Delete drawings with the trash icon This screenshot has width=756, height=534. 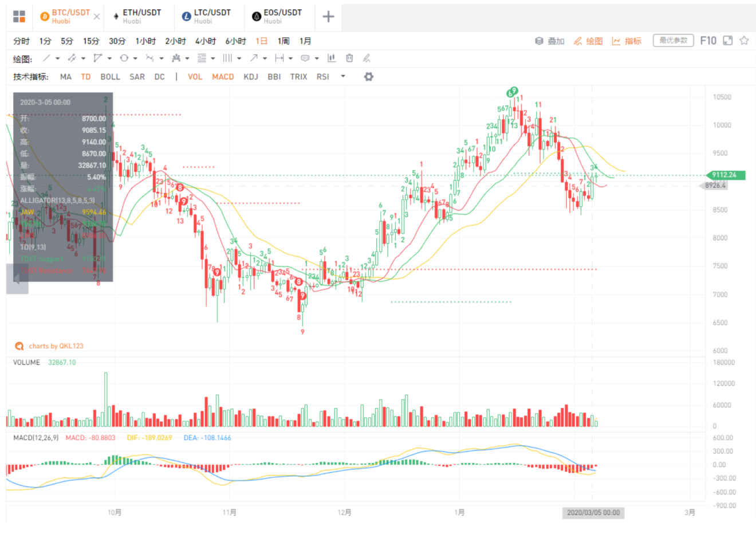coord(349,58)
